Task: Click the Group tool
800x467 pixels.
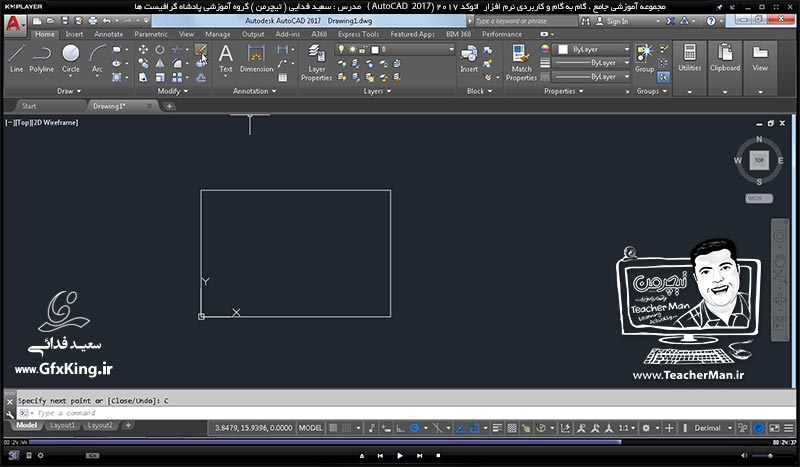Action: (x=644, y=59)
